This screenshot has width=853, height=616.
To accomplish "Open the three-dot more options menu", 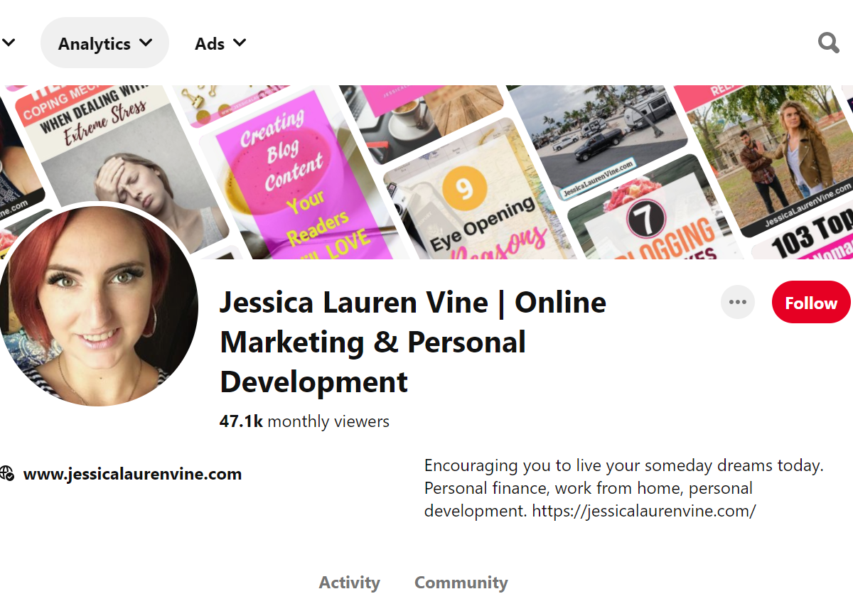I will [737, 303].
